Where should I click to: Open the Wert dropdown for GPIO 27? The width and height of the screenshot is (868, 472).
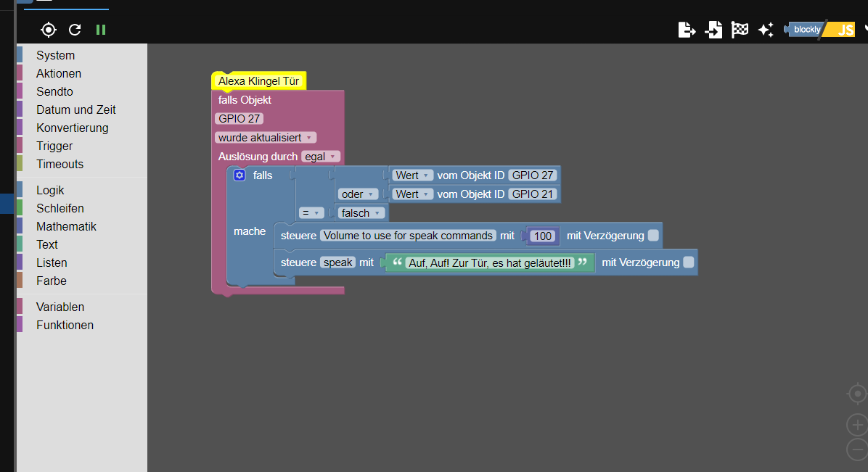412,175
